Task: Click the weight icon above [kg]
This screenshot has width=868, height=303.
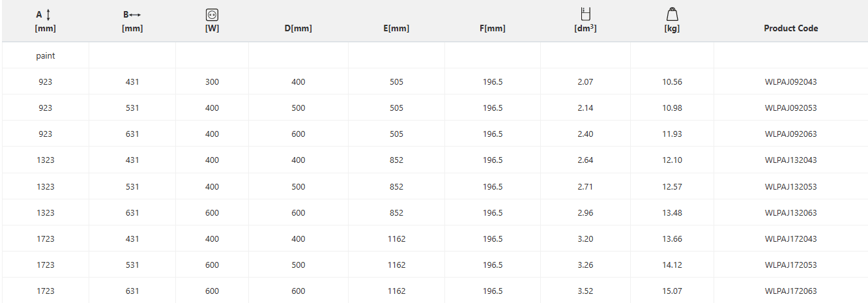Action: click(672, 14)
